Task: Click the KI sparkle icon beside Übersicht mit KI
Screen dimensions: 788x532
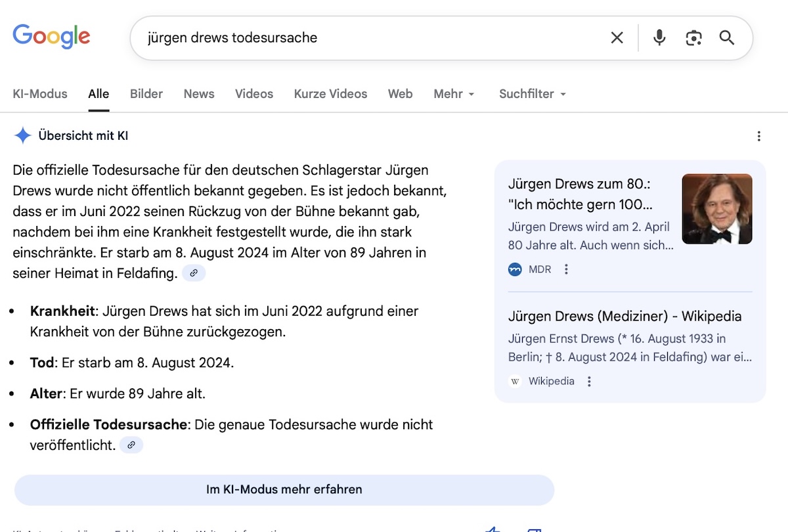Action: (22, 135)
